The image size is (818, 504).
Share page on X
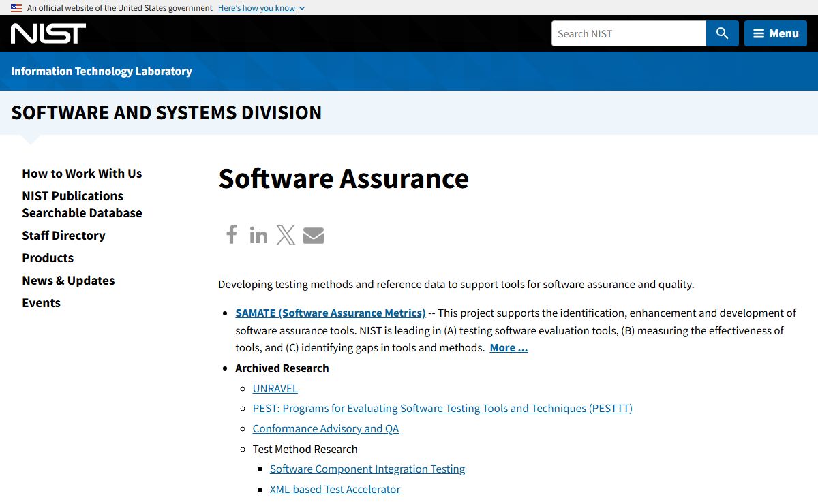tap(286, 235)
